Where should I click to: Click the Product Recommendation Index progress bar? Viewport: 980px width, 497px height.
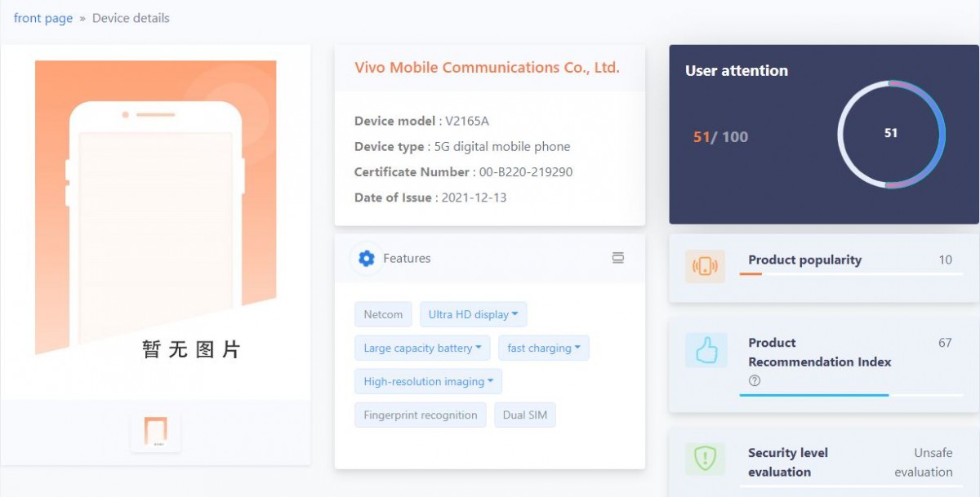click(851, 395)
